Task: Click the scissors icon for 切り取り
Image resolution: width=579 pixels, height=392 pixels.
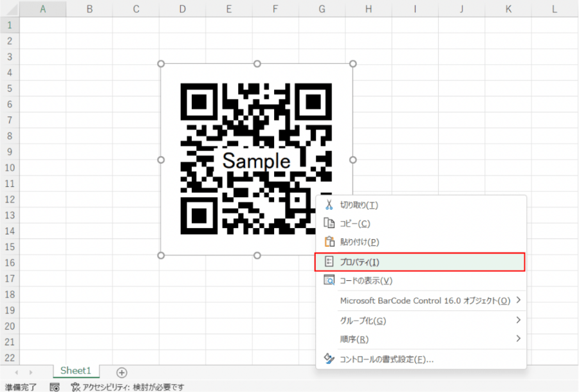Action: (x=329, y=204)
